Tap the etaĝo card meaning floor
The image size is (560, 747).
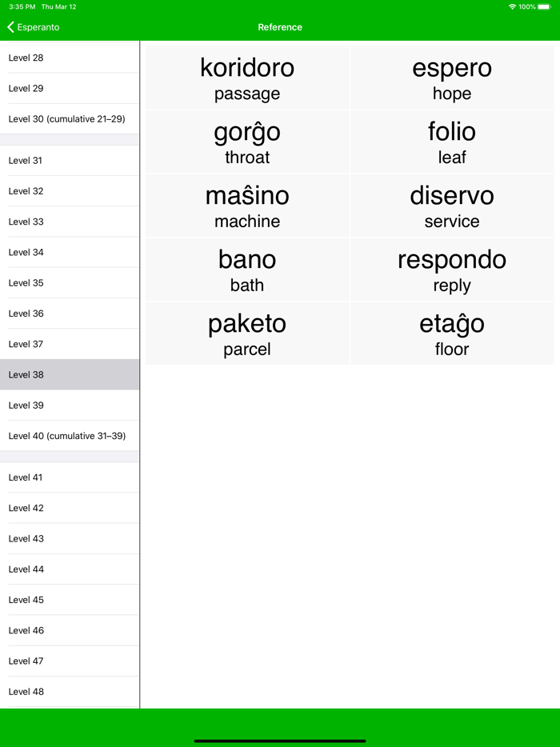pyautogui.click(x=452, y=333)
